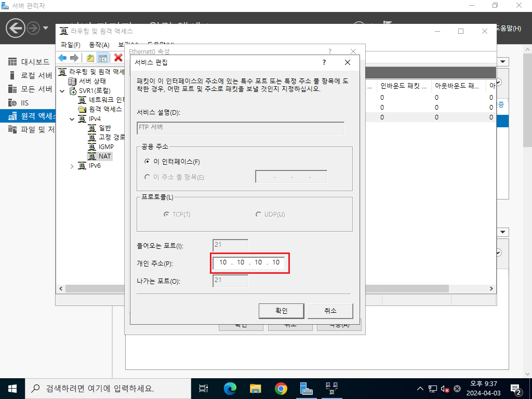Collapse the IPv4 tree node
The height and width of the screenshot is (399, 532).
[x=72, y=119]
